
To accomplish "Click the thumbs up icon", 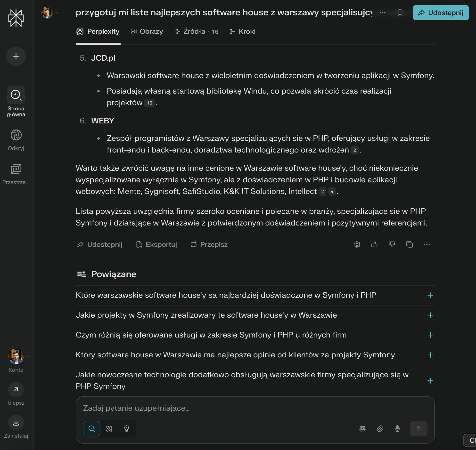I will [x=374, y=244].
